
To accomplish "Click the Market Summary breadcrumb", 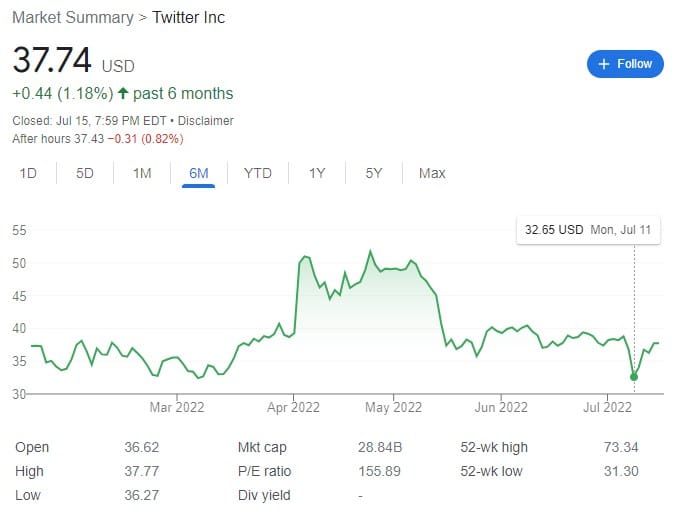I will (x=73, y=18).
